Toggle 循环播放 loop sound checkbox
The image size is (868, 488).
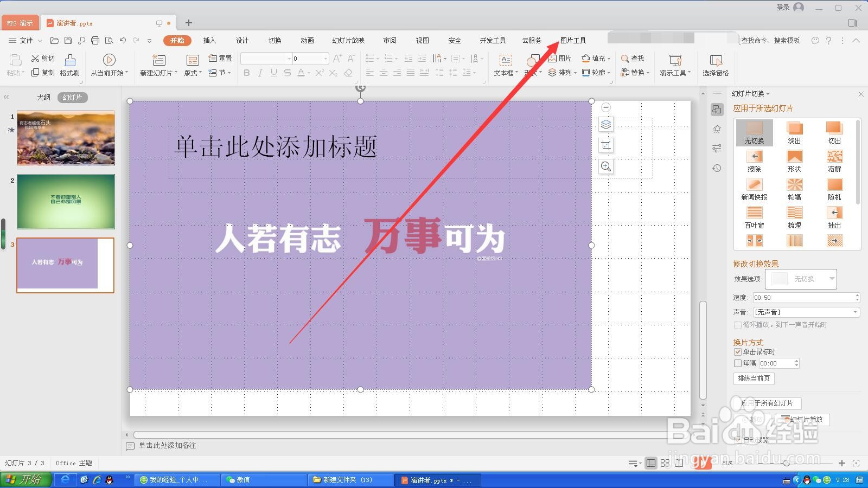(737, 325)
